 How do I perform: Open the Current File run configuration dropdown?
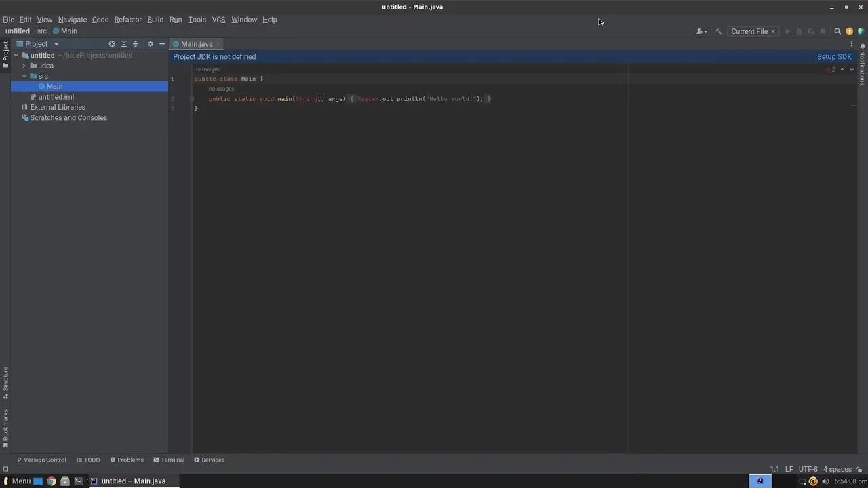[752, 31]
